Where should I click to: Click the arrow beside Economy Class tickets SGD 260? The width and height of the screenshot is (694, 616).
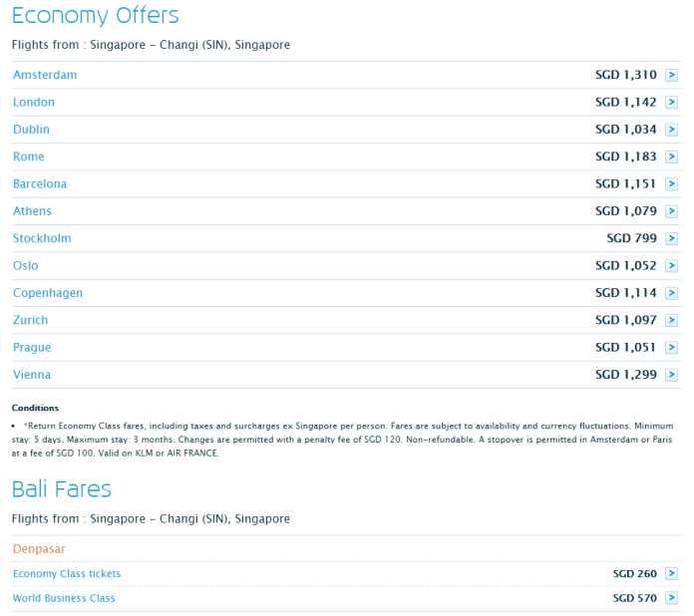pyautogui.click(x=671, y=573)
